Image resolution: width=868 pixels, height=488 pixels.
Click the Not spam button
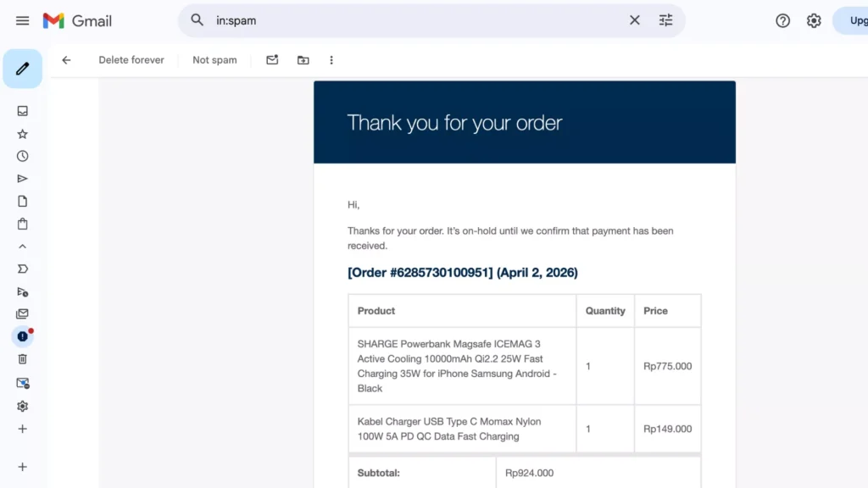[214, 59]
